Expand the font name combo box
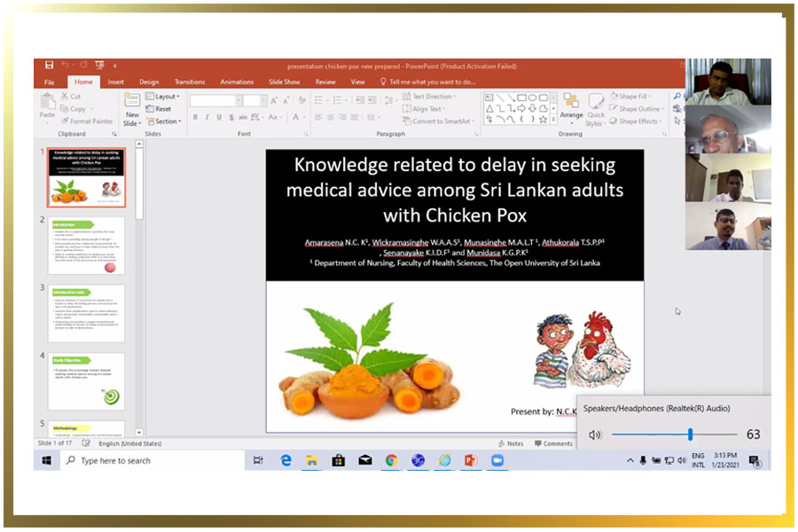Viewport: 798px width, 532px height. click(239, 101)
